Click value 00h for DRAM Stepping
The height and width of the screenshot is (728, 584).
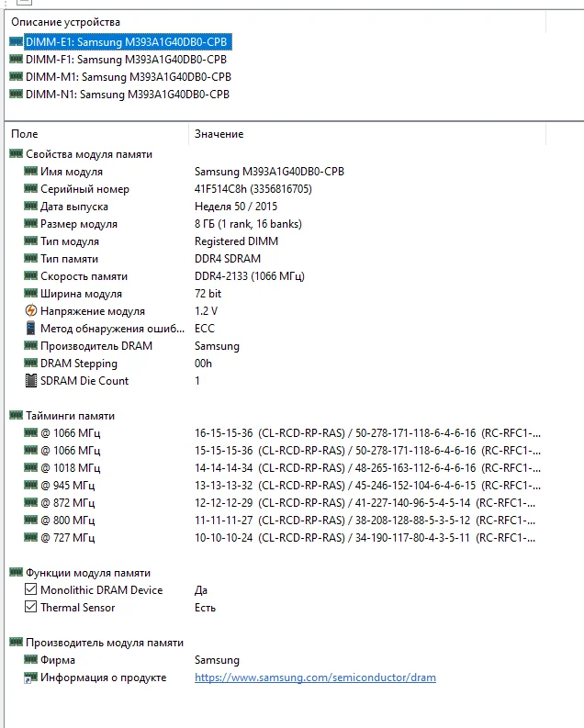coord(203,363)
